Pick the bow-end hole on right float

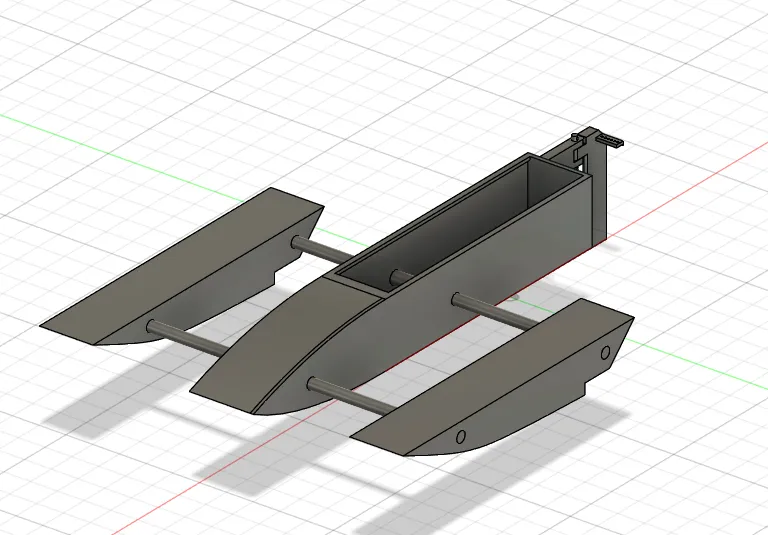(460, 437)
